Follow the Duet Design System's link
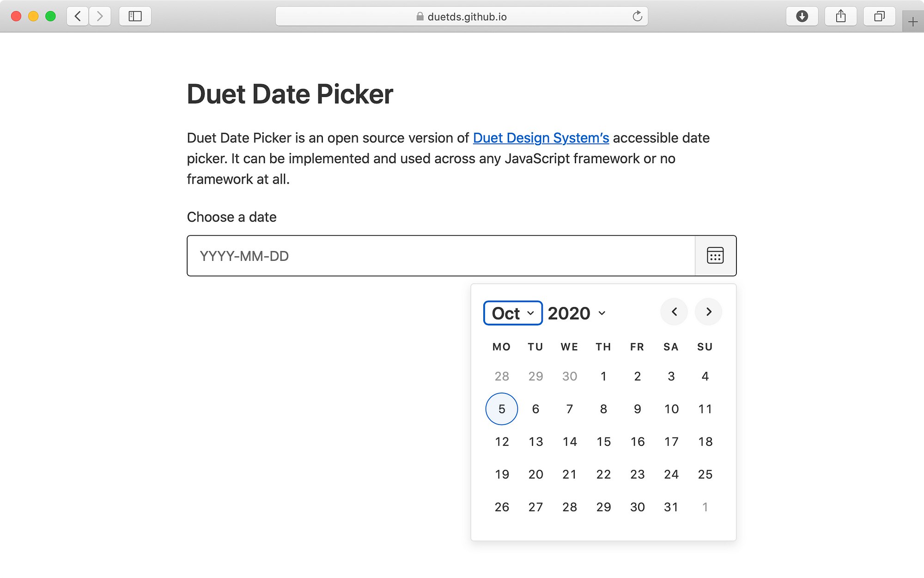This screenshot has width=924, height=578. (x=541, y=138)
